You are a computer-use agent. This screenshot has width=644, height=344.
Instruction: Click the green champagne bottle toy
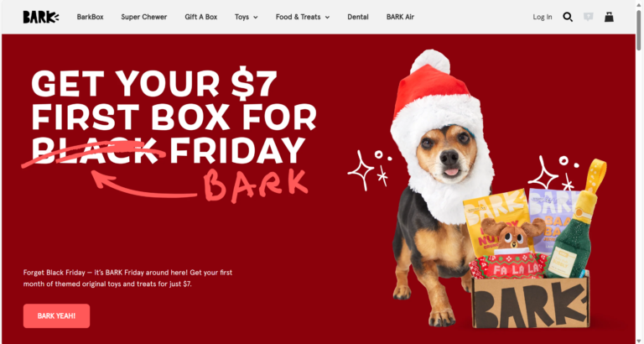point(574,222)
